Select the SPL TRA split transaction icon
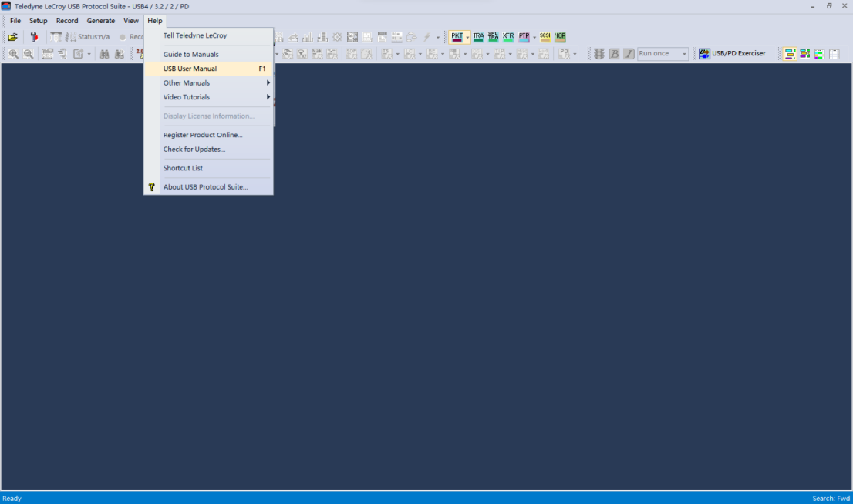Image resolution: width=853 pixels, height=504 pixels. tap(493, 37)
